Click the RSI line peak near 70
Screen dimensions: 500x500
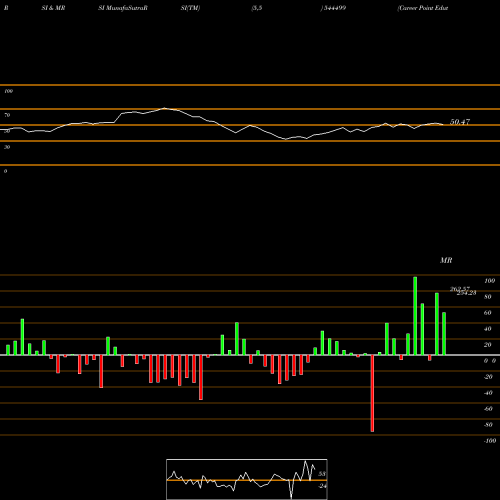(x=164, y=108)
